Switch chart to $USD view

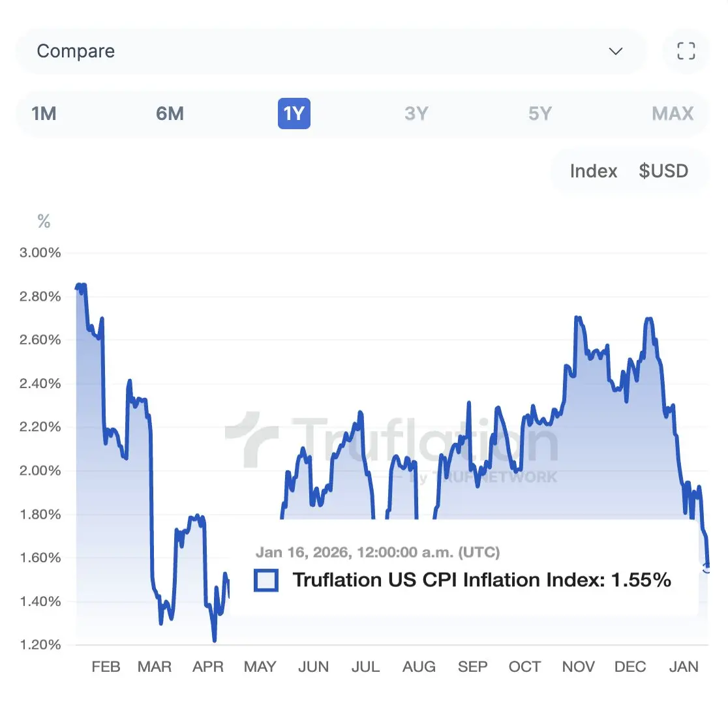pyautogui.click(x=663, y=171)
